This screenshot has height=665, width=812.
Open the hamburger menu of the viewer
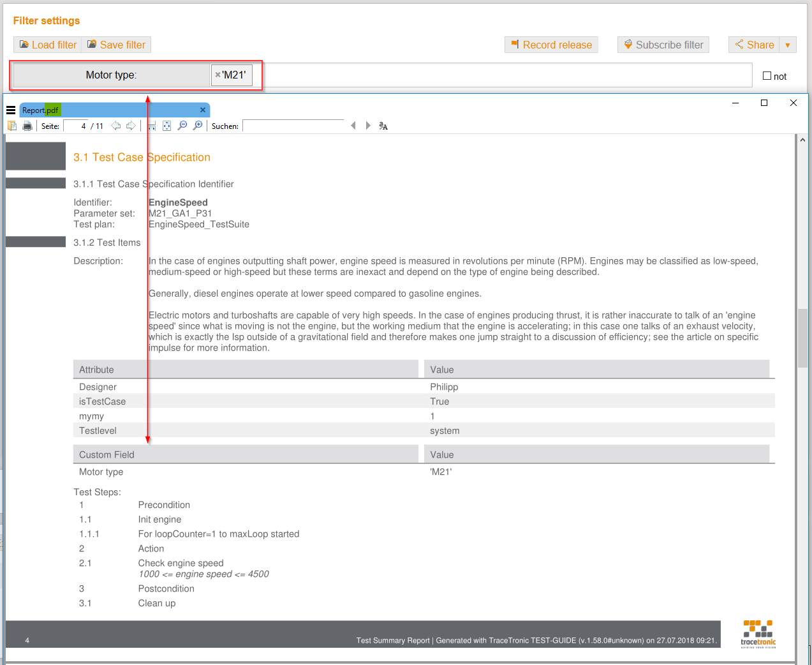[10, 109]
